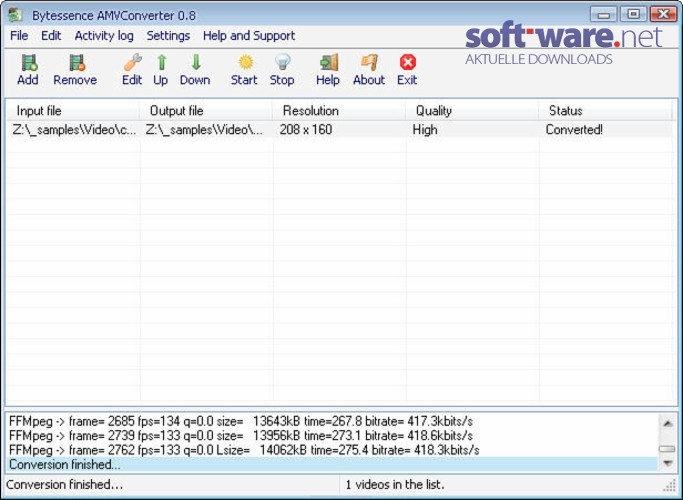The image size is (683, 500).
Task: Select the Z:\_samples\Video\c... input file cell
Action: [74, 130]
